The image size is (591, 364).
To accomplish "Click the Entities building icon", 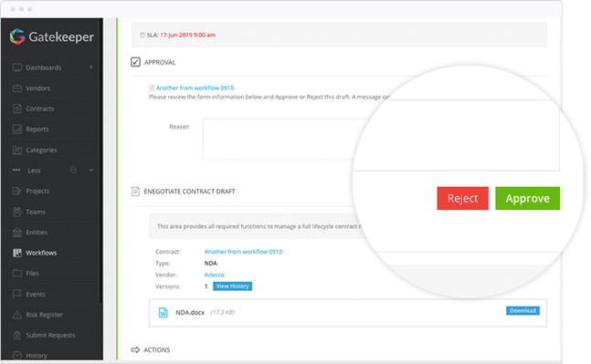I will [x=17, y=233].
